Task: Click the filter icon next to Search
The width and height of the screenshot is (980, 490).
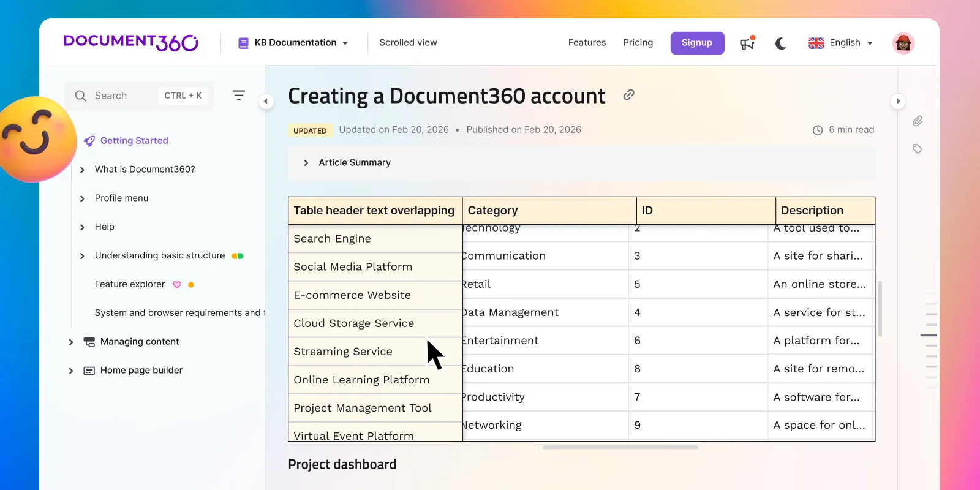Action: click(239, 96)
